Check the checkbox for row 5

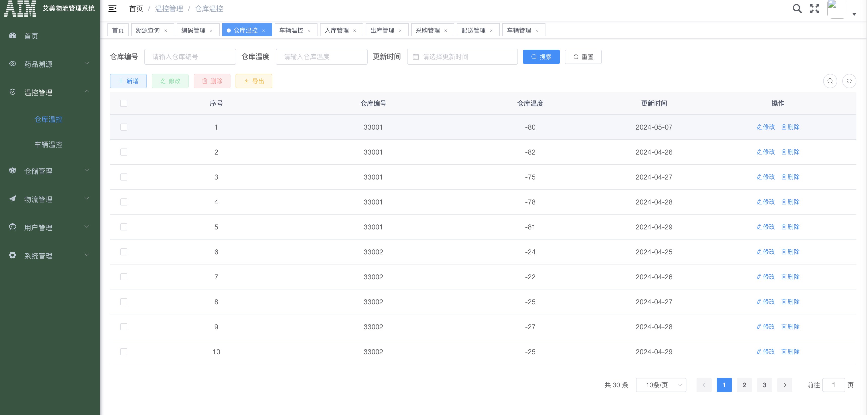coord(124,227)
